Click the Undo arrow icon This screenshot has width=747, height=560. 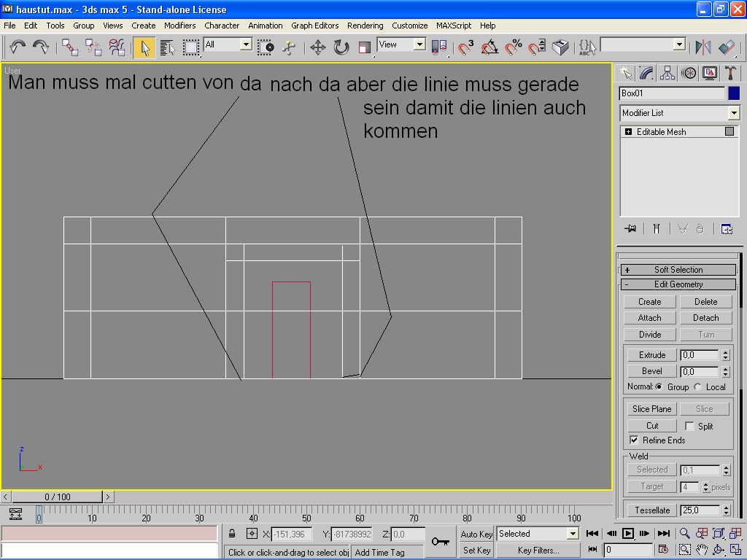coord(18,47)
